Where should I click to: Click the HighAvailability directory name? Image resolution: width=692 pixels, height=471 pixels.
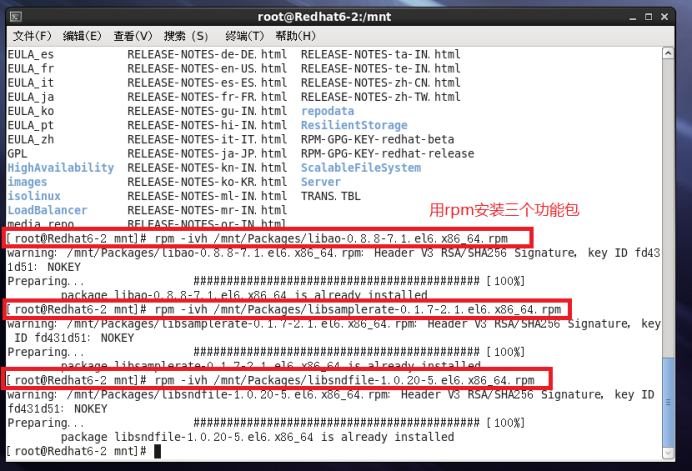(61, 168)
